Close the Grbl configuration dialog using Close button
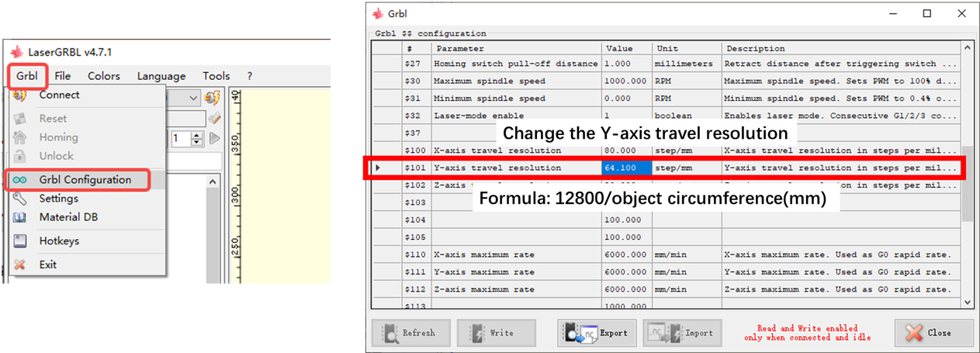The width and height of the screenshot is (980, 353). pos(933,333)
